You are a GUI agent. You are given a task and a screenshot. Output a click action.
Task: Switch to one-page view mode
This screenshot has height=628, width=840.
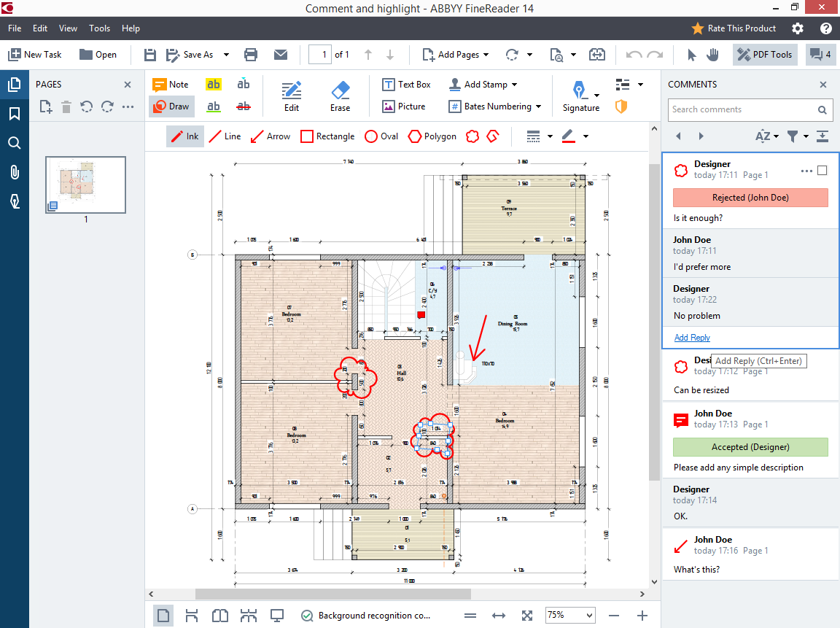(163, 616)
